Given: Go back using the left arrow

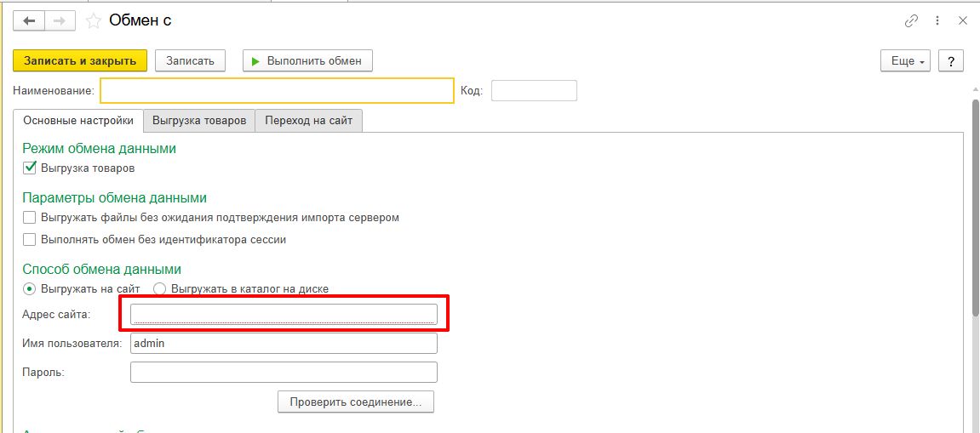Looking at the screenshot, I should point(29,20).
